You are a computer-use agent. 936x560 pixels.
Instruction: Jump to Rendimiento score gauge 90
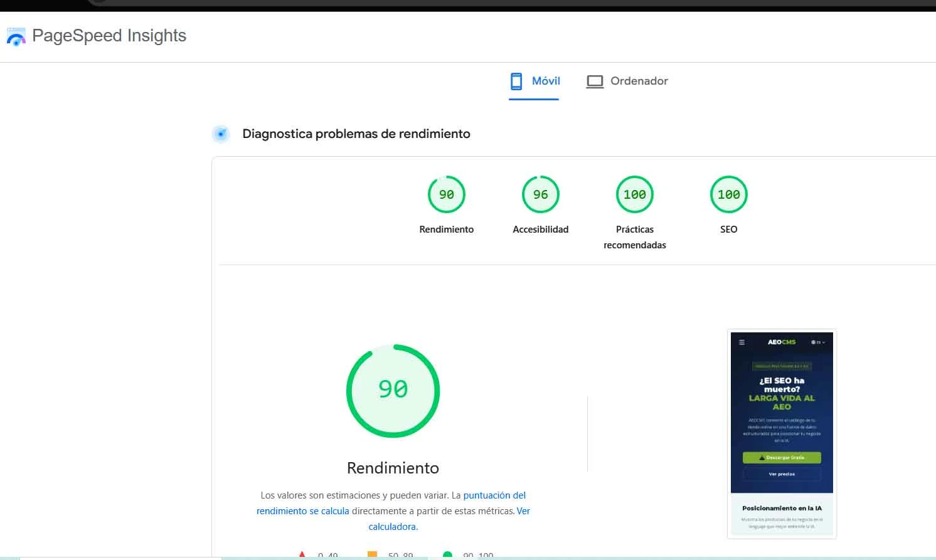pyautogui.click(x=447, y=194)
